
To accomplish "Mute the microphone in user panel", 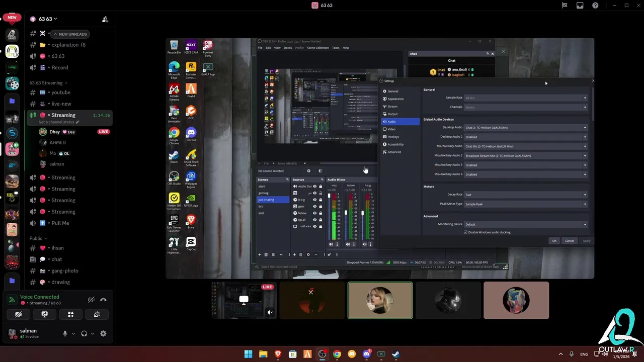I will point(64,333).
